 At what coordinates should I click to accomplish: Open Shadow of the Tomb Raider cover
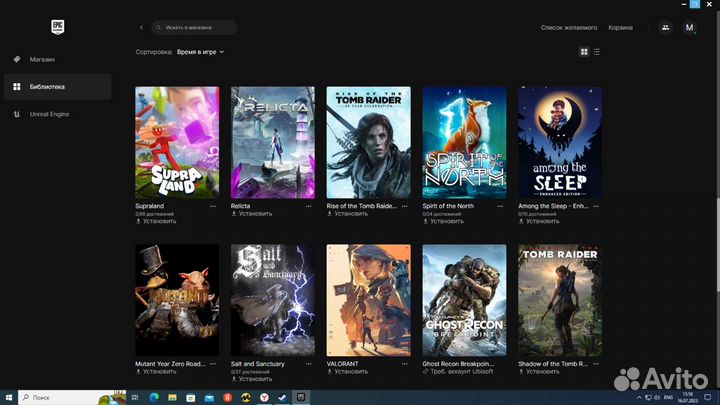click(560, 300)
